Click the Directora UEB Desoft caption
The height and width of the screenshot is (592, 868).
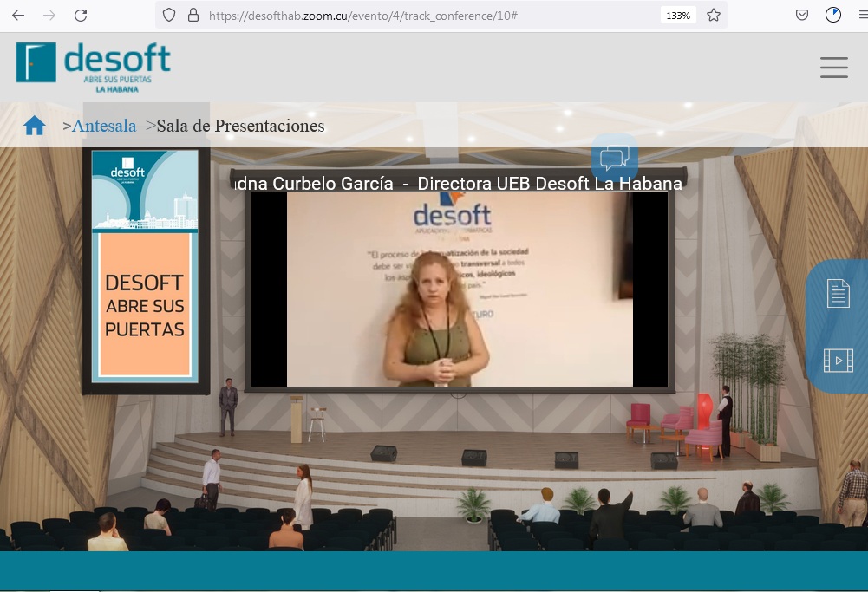pos(550,184)
